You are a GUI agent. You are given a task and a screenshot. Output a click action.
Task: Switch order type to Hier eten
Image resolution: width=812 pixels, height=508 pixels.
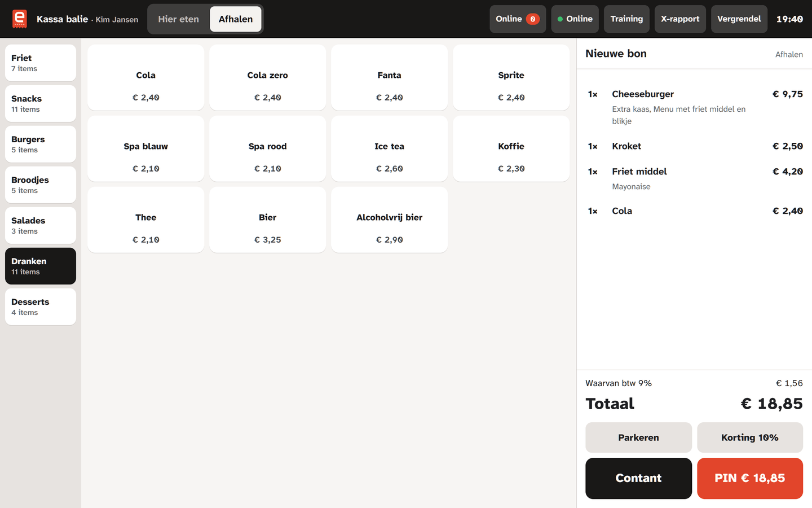[x=178, y=19]
